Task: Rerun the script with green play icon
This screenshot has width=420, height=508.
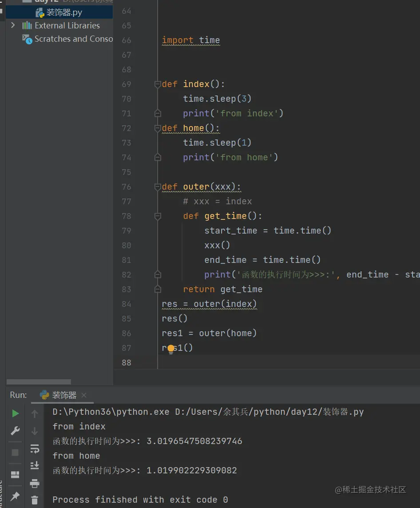Action: 15,413
